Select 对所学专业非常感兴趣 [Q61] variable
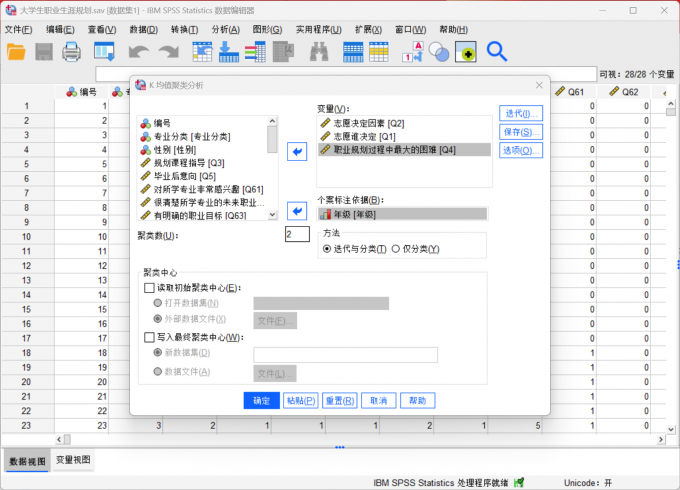This screenshot has width=680, height=490. 202,189
